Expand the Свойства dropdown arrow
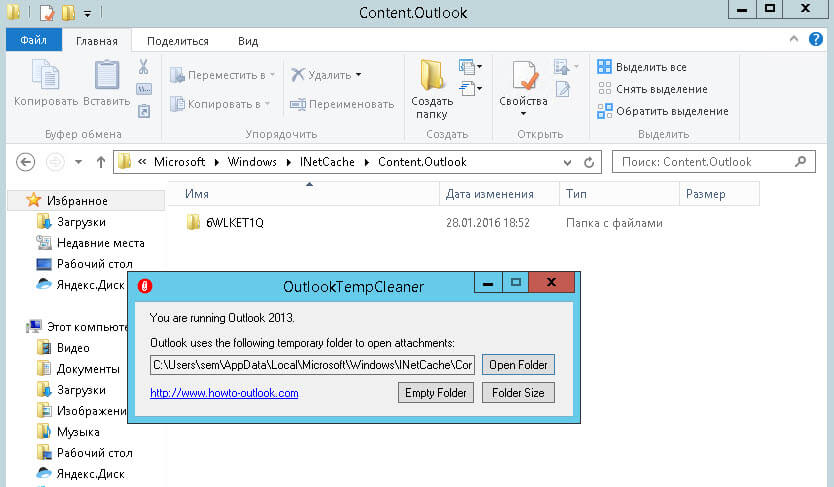The height and width of the screenshot is (487, 834). pos(523,114)
